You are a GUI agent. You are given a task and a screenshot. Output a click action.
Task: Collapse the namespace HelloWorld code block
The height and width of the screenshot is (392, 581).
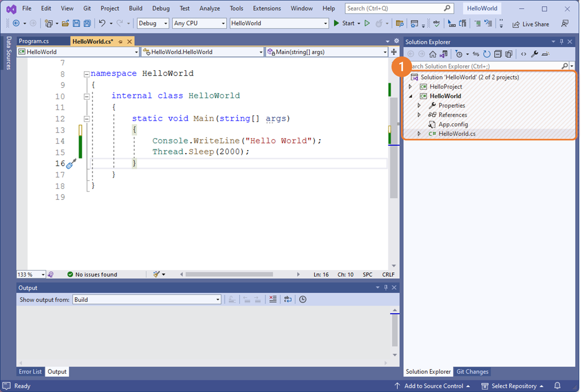86,74
